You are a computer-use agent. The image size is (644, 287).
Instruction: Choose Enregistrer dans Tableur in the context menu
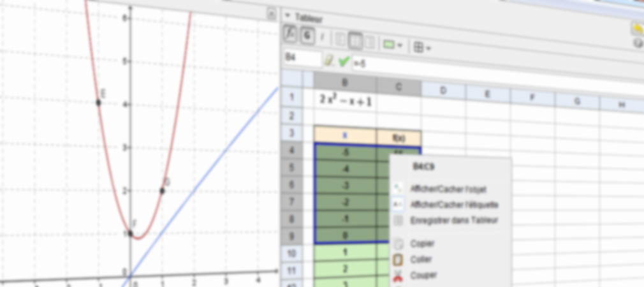pos(454,221)
